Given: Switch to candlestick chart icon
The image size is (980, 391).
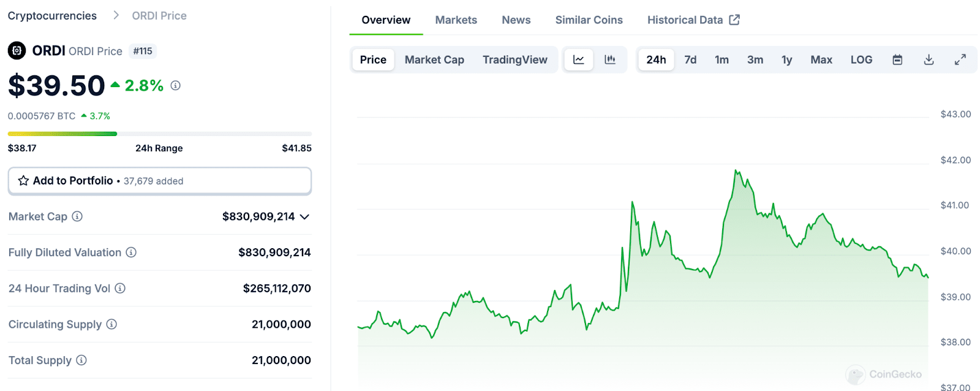Looking at the screenshot, I should pyautogui.click(x=610, y=59).
